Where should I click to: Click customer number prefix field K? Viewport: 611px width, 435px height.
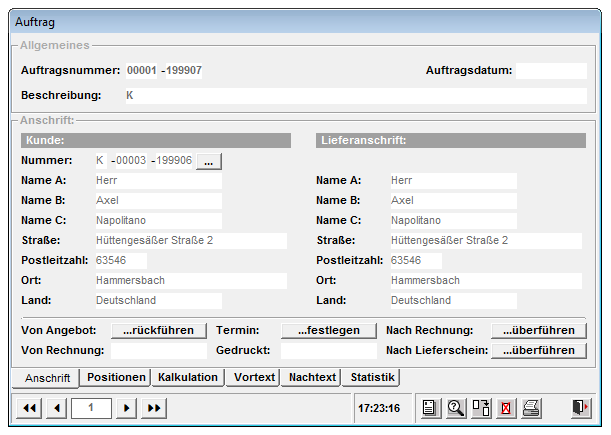[x=101, y=161]
